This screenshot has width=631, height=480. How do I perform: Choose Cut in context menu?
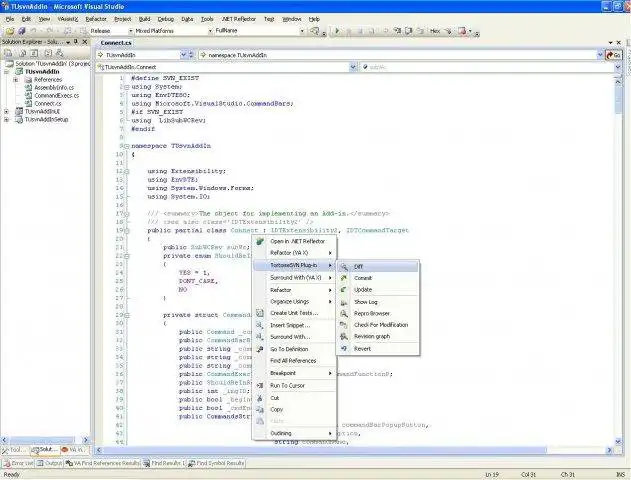click(x=294, y=398)
